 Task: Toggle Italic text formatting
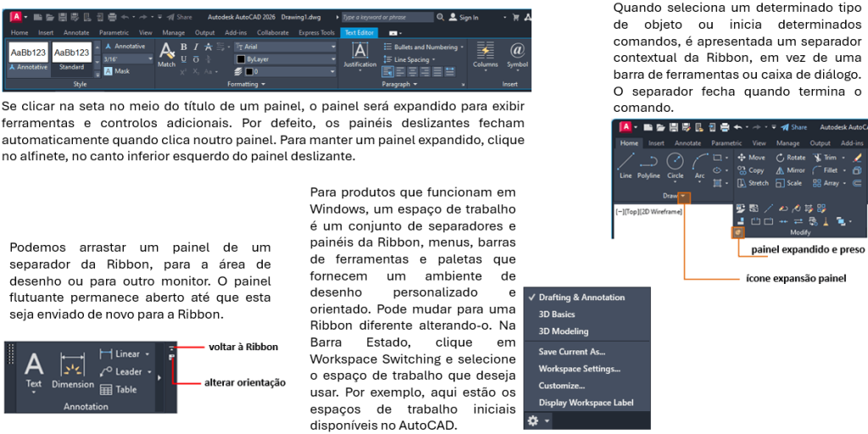click(196, 47)
